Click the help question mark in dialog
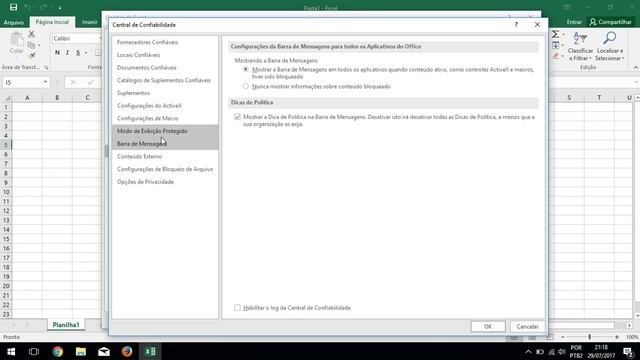Viewport: 640px width, 360px height. pyautogui.click(x=516, y=25)
